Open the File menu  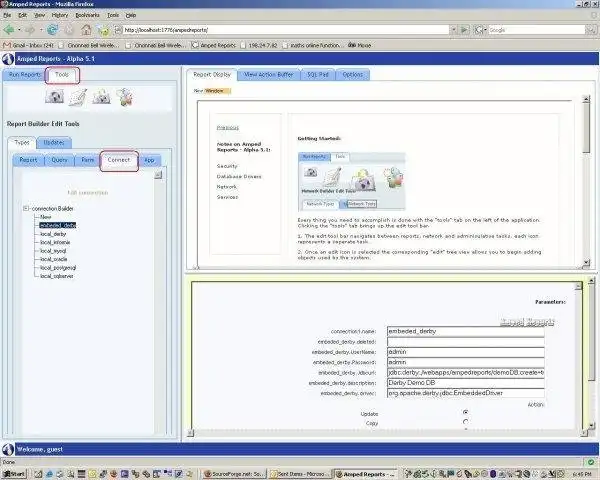pos(7,15)
